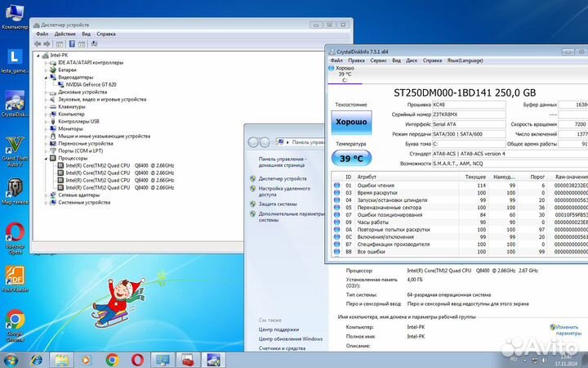The height and width of the screenshot is (368, 588).
Task: Click the Opera icon in the taskbar
Action: pos(138,360)
